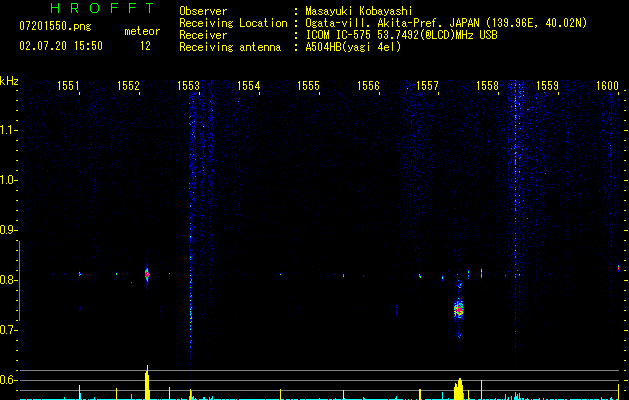The width and height of the screenshot is (629, 400).
Task: Click the vertical noise band after 1558
Action: point(516,225)
